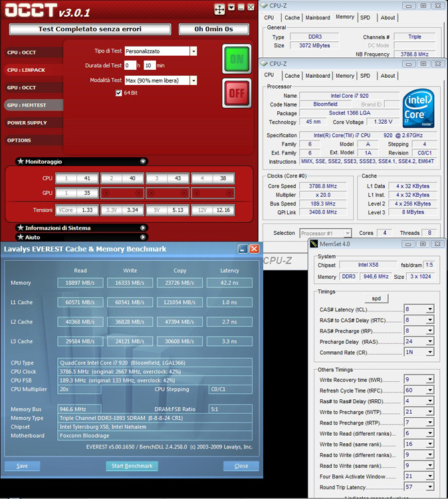Open Command Rate (CR) dropdown
448x499 pixels.
tap(430, 352)
